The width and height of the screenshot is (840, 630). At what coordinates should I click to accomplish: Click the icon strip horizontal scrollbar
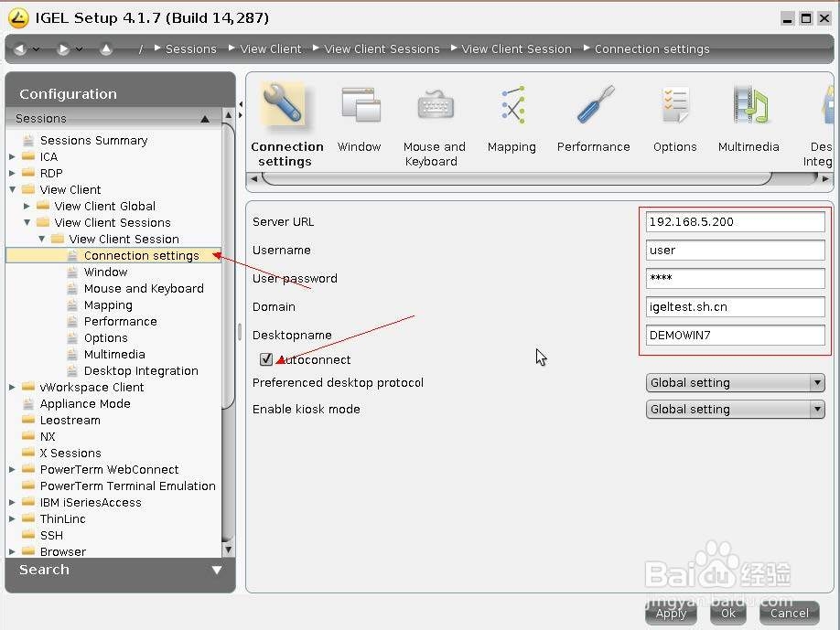pyautogui.click(x=517, y=179)
